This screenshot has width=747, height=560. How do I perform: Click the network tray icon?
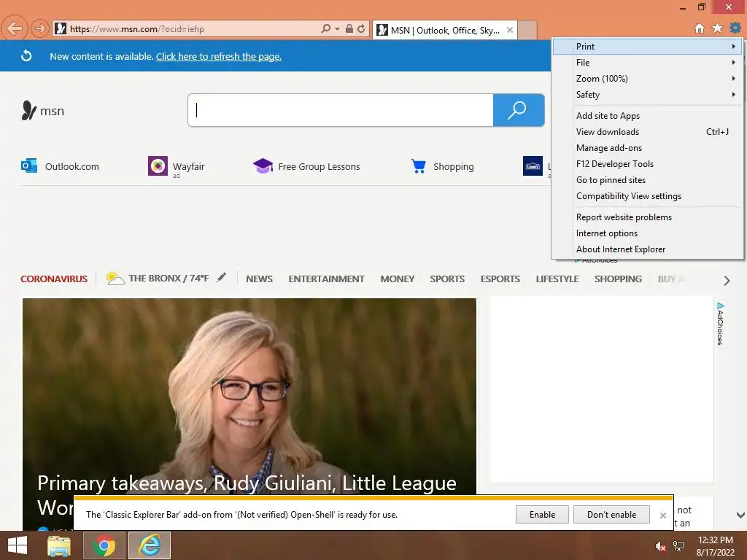678,546
